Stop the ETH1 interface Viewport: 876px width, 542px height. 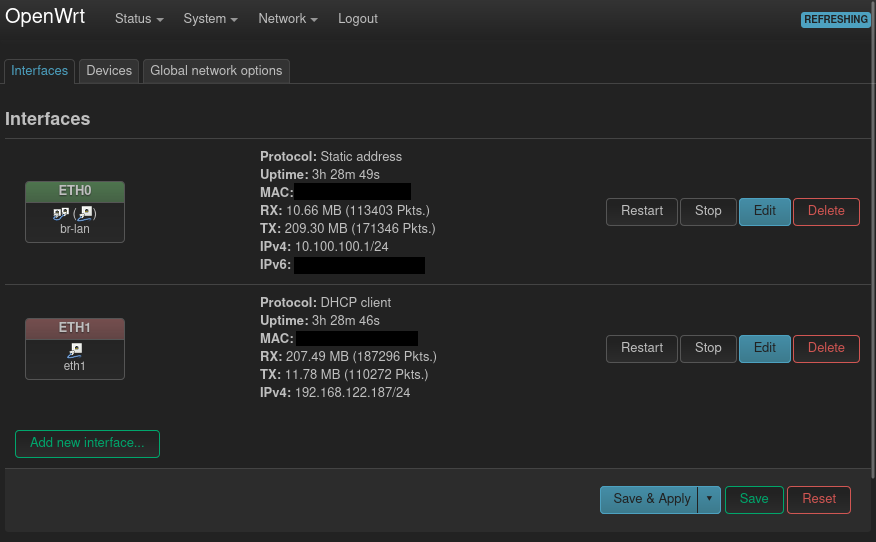[x=708, y=348]
